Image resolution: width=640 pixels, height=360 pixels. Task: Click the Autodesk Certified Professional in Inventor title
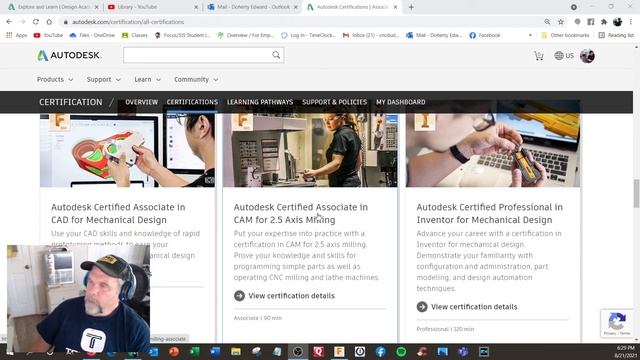489,213
